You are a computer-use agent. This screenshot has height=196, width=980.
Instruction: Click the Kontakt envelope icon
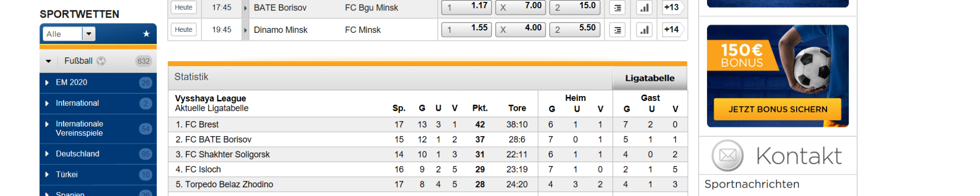[728, 156]
